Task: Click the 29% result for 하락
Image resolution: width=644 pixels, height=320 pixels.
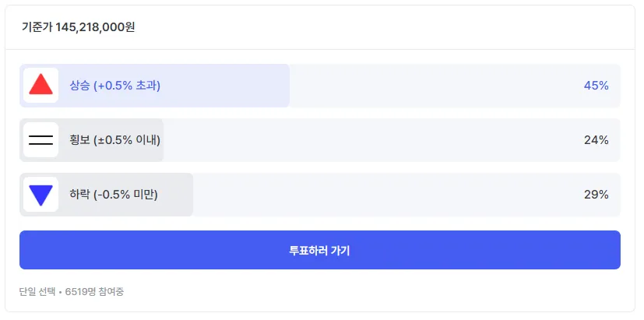Action: point(596,195)
